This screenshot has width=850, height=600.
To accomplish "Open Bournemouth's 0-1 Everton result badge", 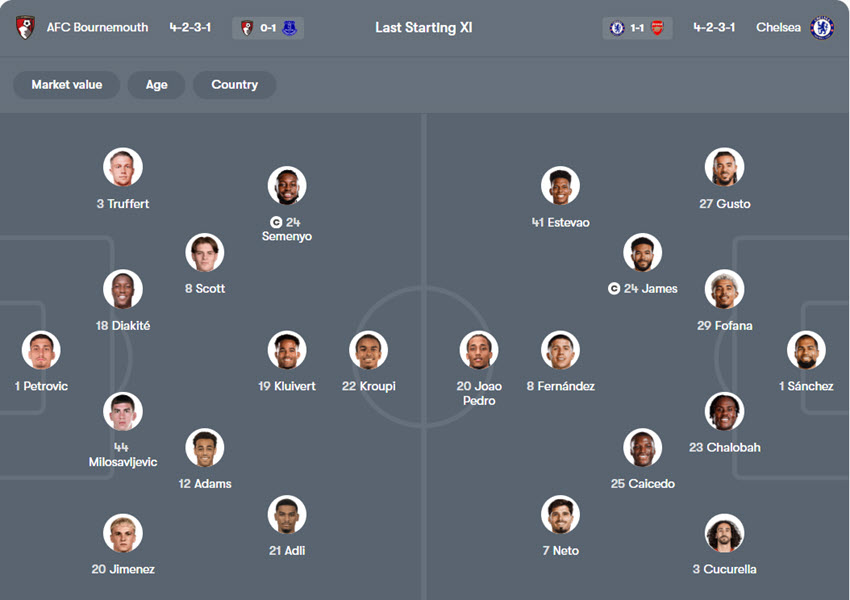I will [x=268, y=28].
